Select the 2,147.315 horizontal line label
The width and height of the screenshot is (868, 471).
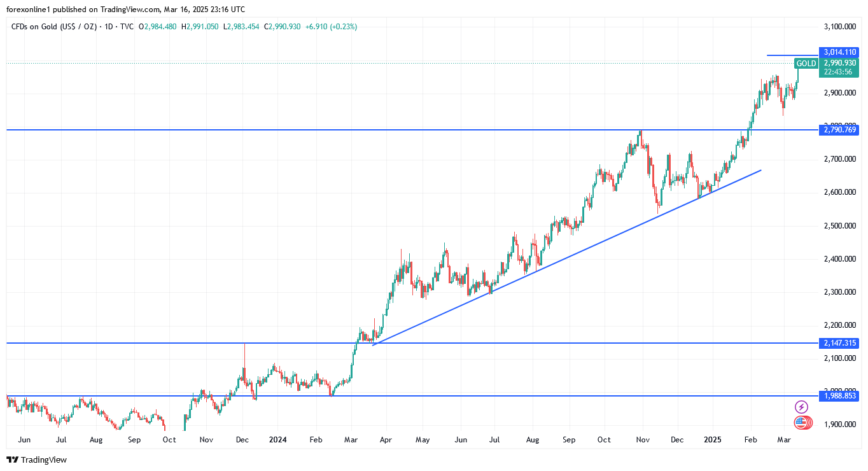(840, 343)
